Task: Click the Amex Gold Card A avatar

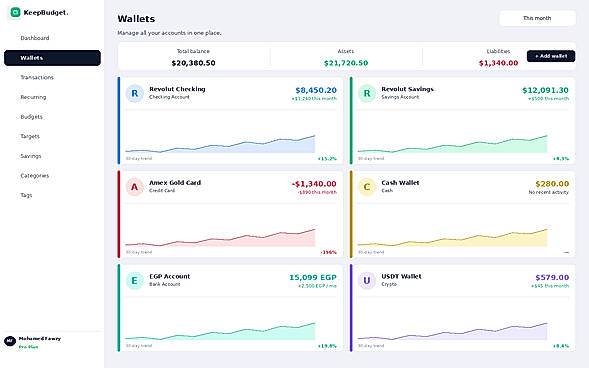Action: pos(134,187)
